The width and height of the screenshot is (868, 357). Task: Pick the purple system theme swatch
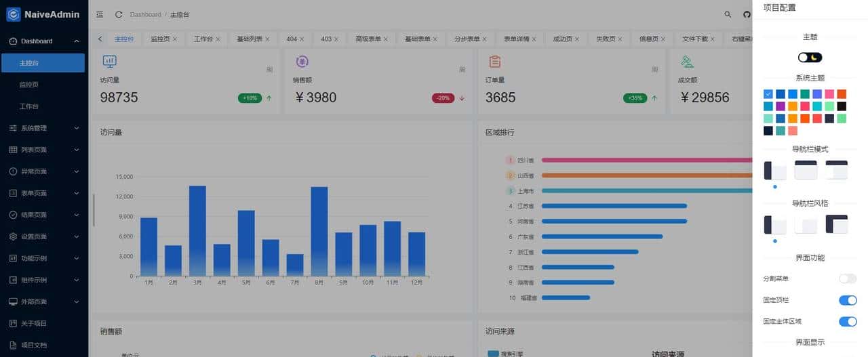point(780,106)
